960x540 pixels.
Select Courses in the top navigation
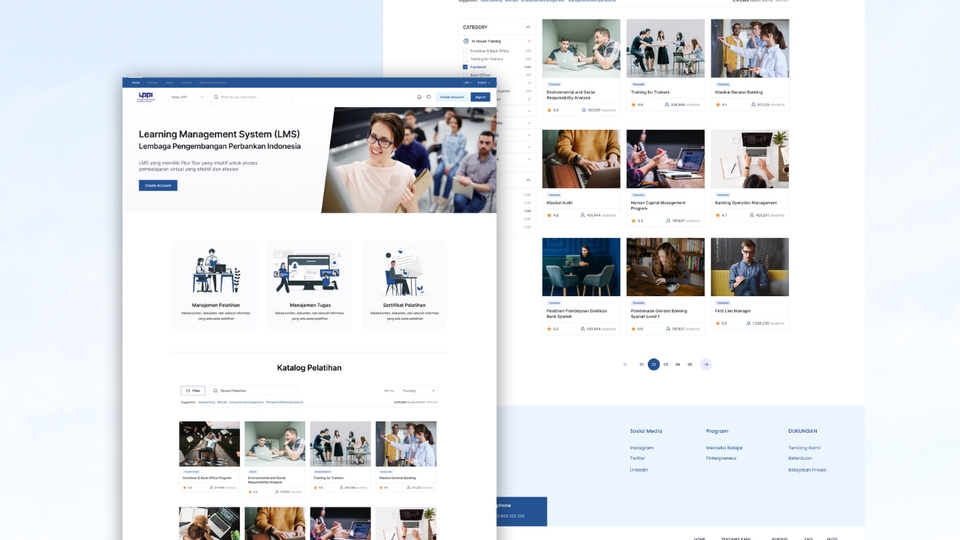pos(152,82)
